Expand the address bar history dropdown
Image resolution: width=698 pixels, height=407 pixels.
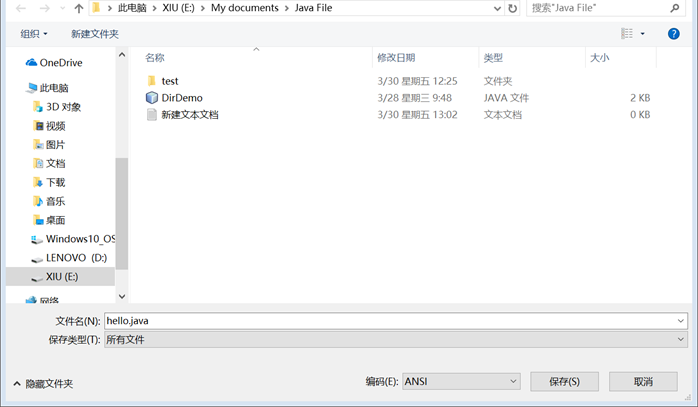[497, 8]
